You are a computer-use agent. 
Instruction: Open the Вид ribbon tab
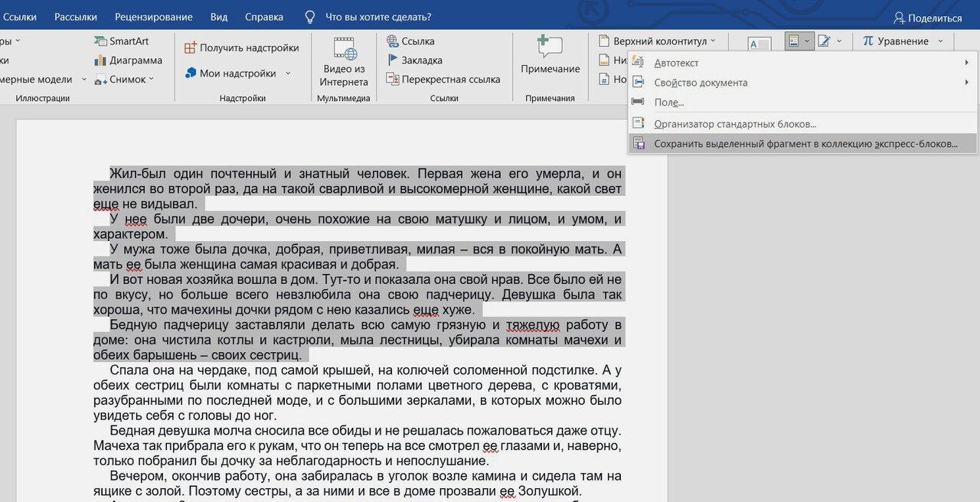point(218,16)
